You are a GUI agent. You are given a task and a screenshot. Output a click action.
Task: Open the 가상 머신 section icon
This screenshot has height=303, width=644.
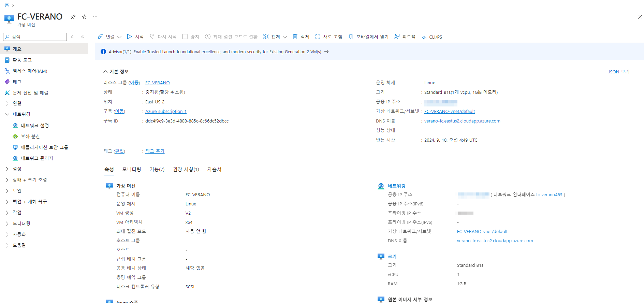[109, 186]
